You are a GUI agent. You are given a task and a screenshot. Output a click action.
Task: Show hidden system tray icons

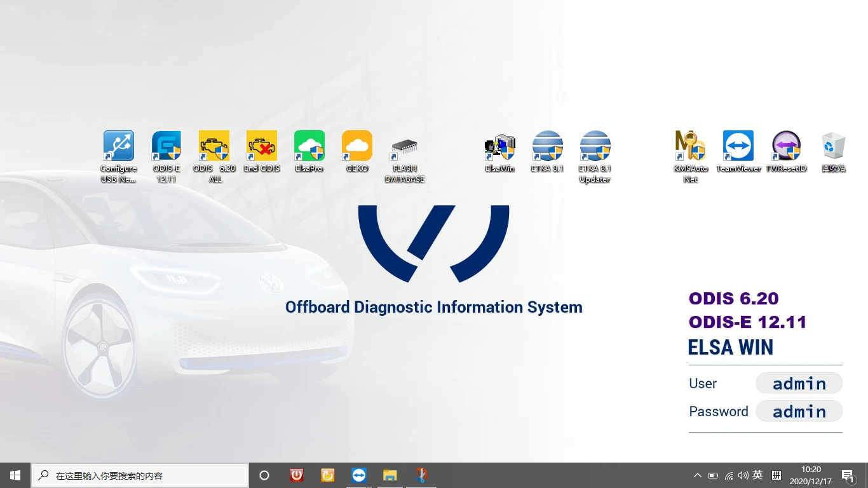(x=698, y=475)
